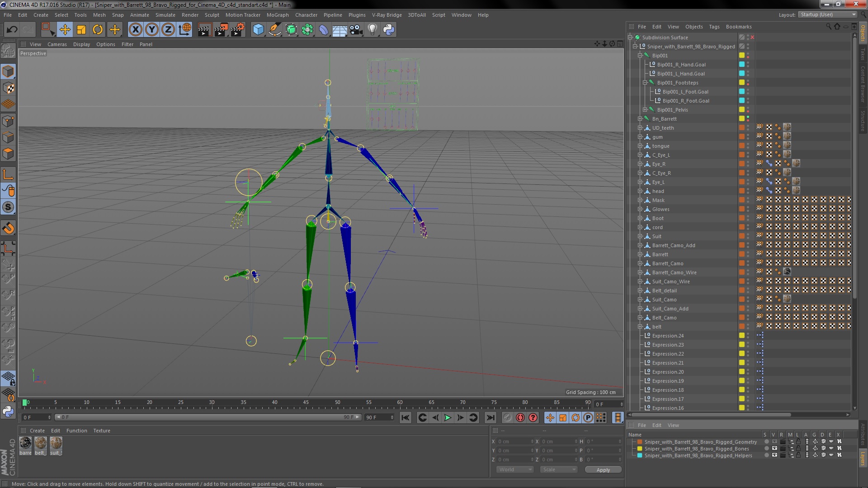Add a Cube primitive object

click(x=258, y=30)
